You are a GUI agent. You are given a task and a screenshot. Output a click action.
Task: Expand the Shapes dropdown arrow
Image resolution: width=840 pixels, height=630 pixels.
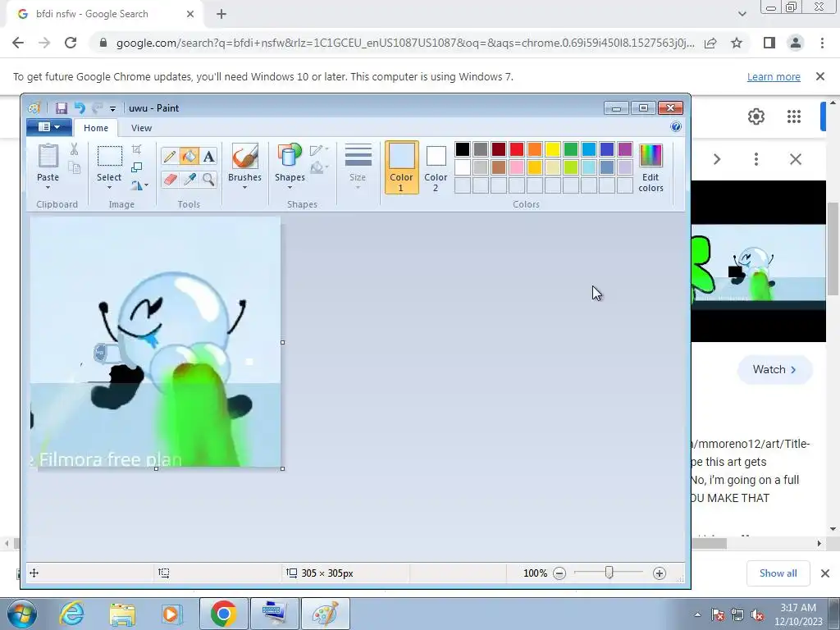[290, 188]
